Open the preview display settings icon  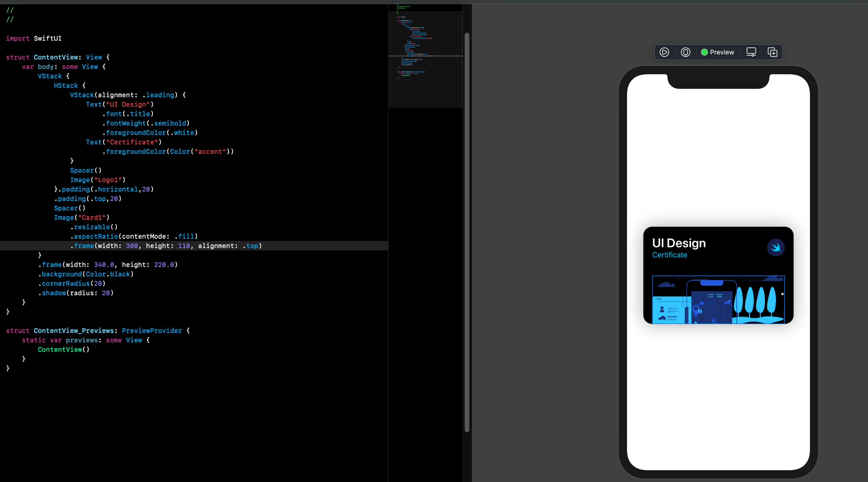tap(751, 52)
